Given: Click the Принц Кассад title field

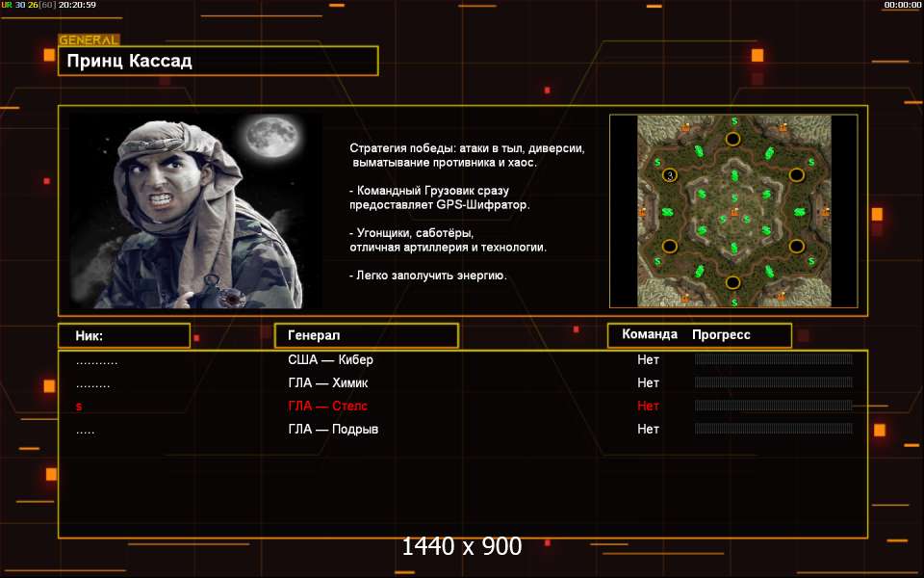Looking at the screenshot, I should pyautogui.click(x=218, y=62).
